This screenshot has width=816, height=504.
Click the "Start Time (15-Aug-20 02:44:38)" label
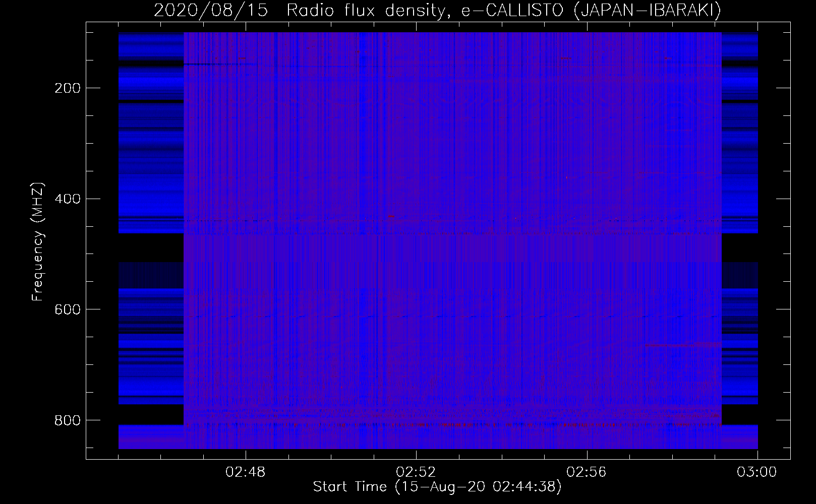pos(437,487)
